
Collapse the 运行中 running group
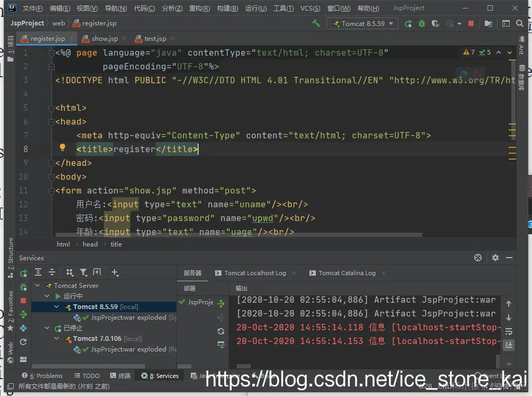(x=47, y=296)
